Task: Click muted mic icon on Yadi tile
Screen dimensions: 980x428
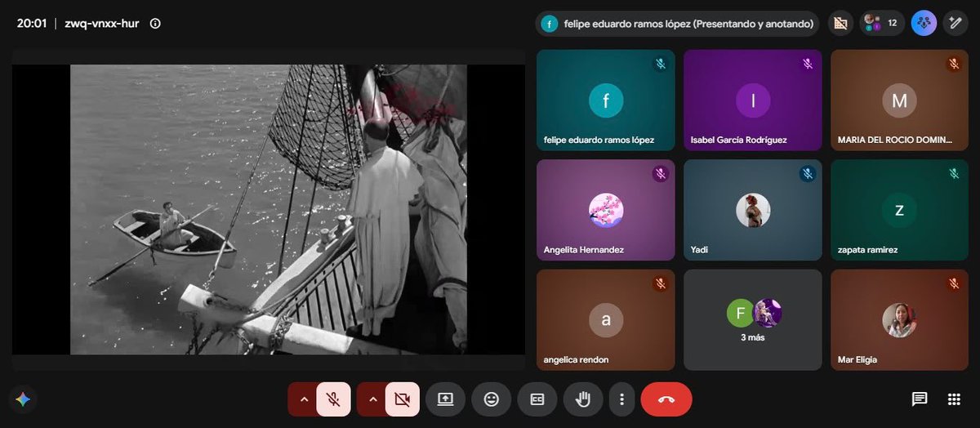Action: pyautogui.click(x=808, y=173)
